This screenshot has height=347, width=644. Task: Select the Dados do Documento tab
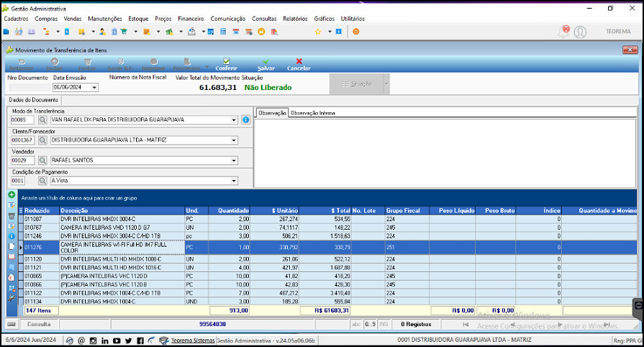pyautogui.click(x=34, y=100)
